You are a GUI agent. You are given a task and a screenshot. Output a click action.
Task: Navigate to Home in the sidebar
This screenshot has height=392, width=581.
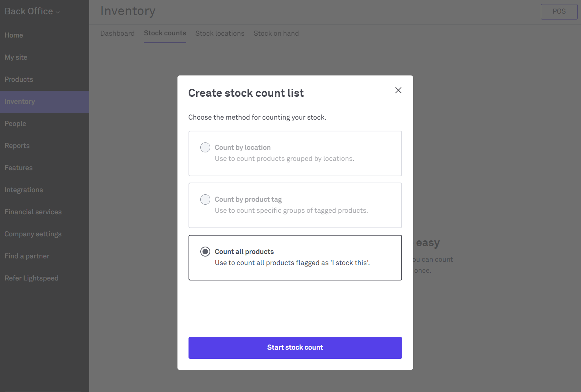tap(14, 35)
